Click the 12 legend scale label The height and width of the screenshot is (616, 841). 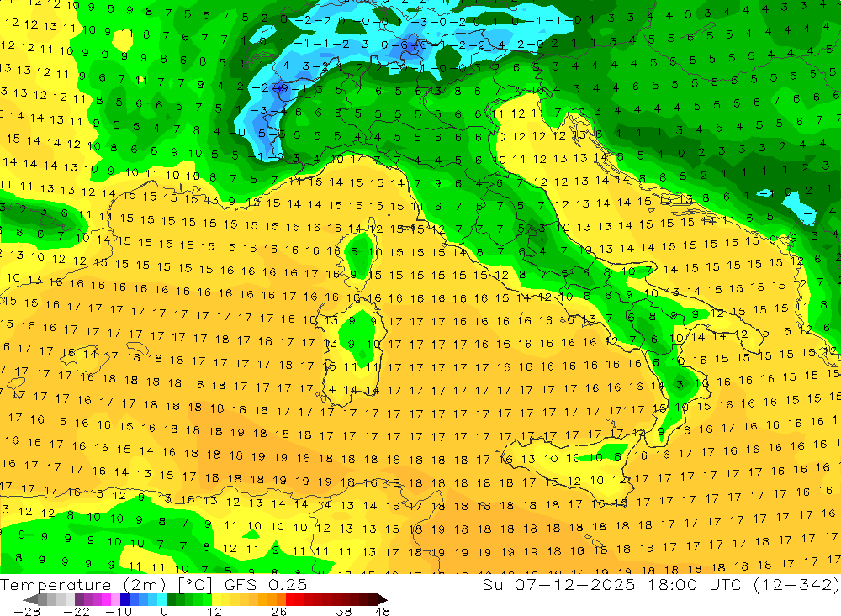point(214,611)
